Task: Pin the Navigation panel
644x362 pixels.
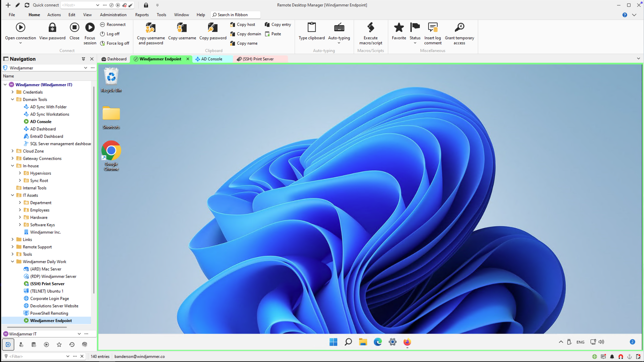Action: (83, 59)
